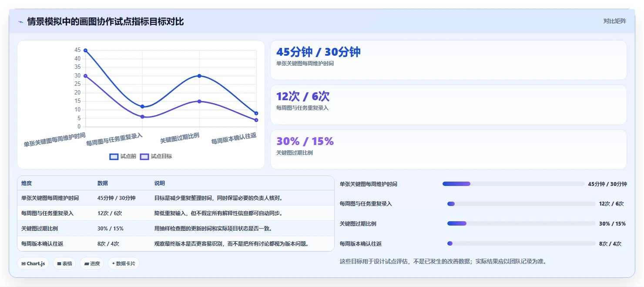Viewport: 644px width, 287px height.
Task: Click the 说明 table column header
Action: click(x=160, y=183)
